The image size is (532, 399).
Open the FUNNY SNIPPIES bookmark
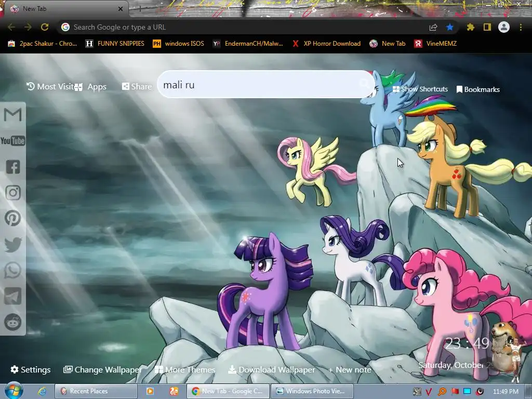click(115, 44)
